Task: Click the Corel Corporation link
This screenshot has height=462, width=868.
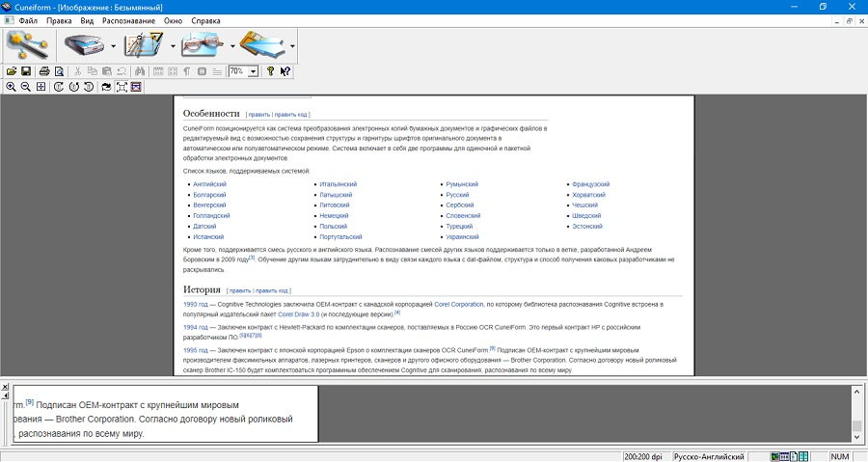Action: coord(458,304)
